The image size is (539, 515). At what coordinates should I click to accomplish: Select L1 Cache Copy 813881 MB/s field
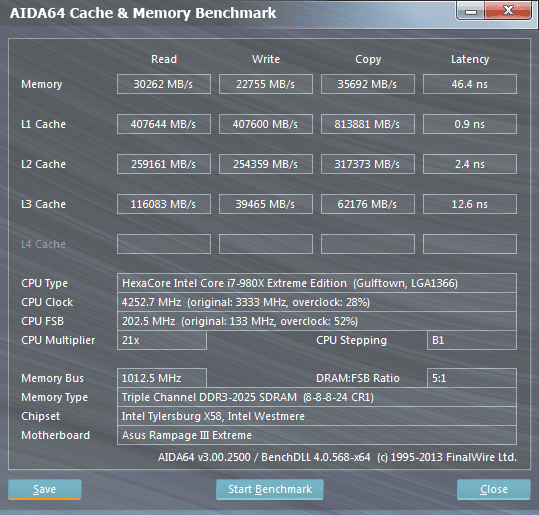click(x=368, y=124)
